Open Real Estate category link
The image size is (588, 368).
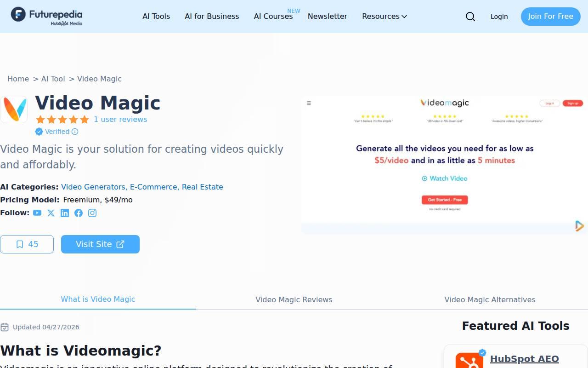(203, 187)
